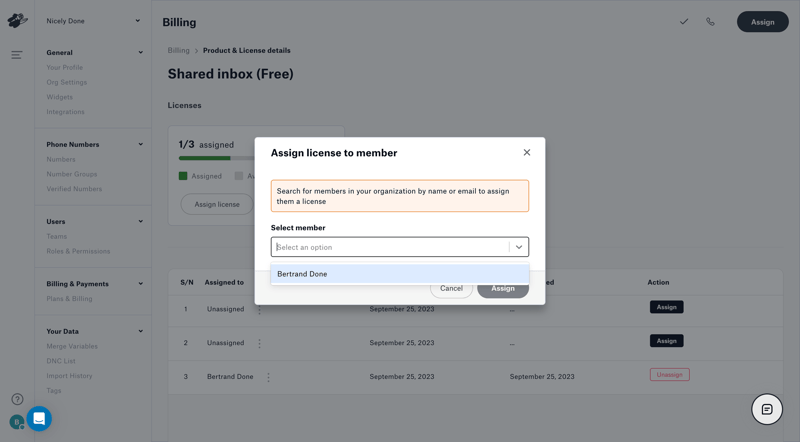800x442 pixels.
Task: Click the green Assigned legend swatch
Action: coord(183,176)
